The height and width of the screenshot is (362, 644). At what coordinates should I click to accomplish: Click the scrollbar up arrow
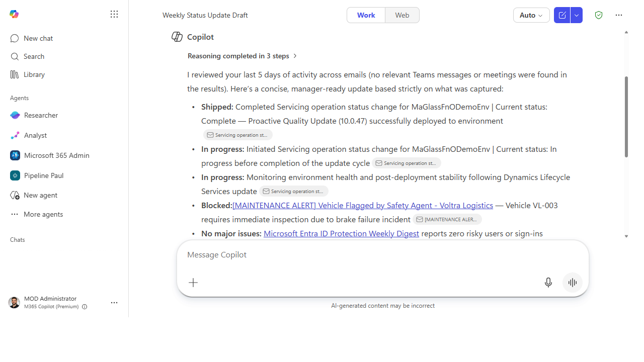pyautogui.click(x=626, y=32)
